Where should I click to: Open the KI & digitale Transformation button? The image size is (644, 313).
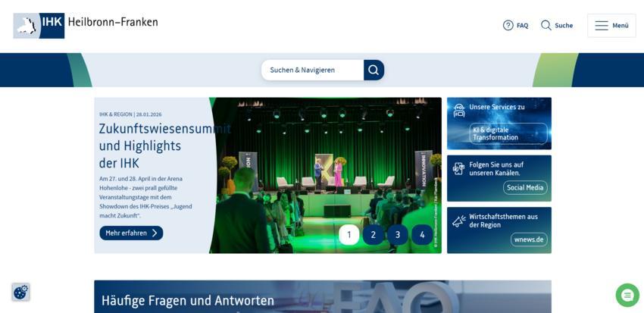[508, 133]
